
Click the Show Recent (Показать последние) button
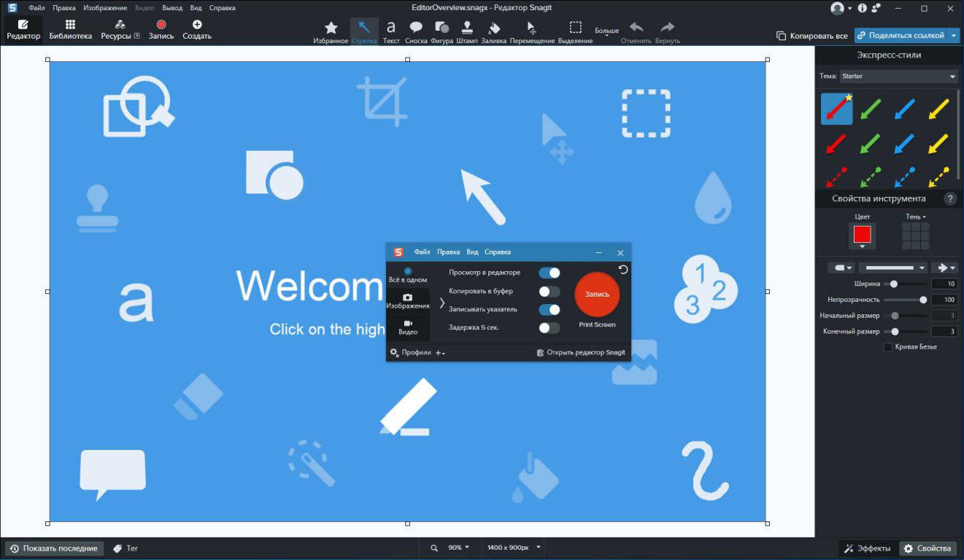click(x=54, y=548)
